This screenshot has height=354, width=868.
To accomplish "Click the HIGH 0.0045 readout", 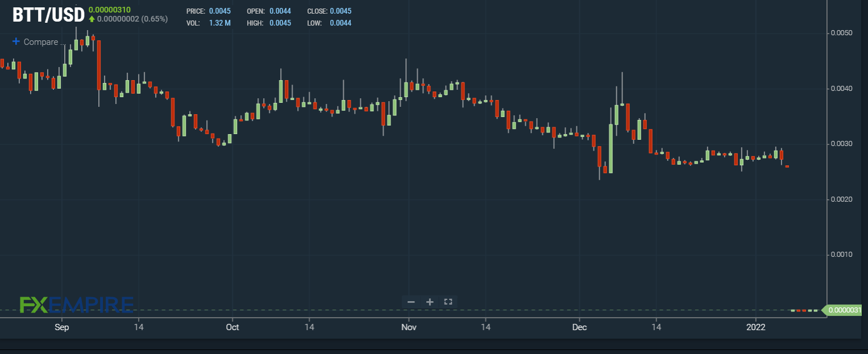I will tap(269, 23).
